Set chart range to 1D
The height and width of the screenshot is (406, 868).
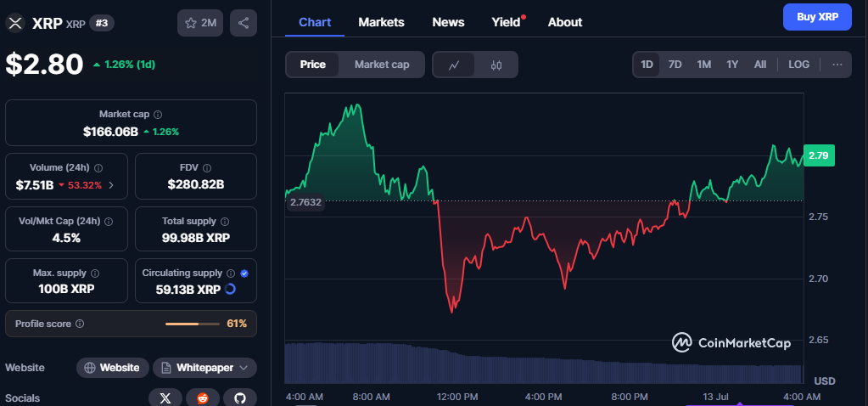pyautogui.click(x=647, y=65)
